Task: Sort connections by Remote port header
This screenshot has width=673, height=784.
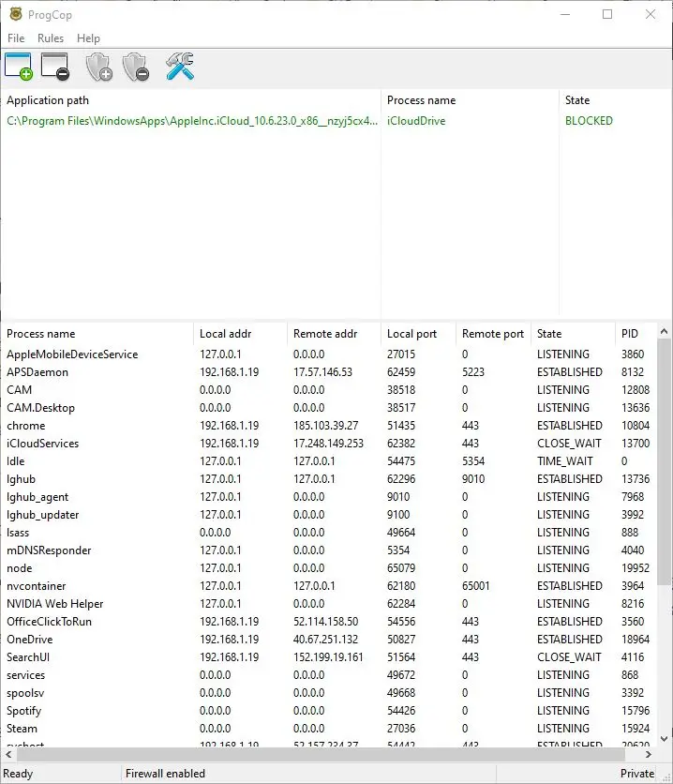Action: point(493,334)
